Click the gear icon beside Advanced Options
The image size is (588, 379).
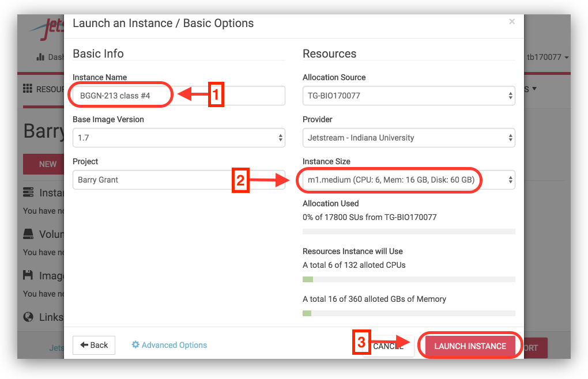coord(135,345)
